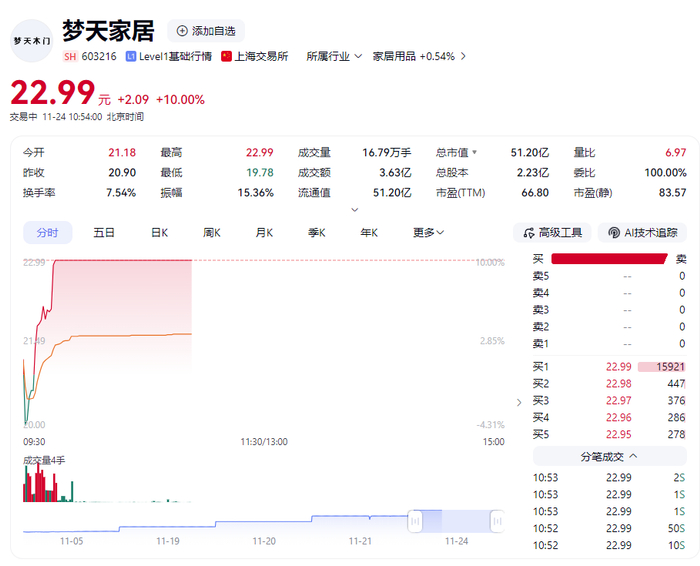700x566 pixels.
Task: Switch to the 日K chart tab
Action: (x=159, y=233)
